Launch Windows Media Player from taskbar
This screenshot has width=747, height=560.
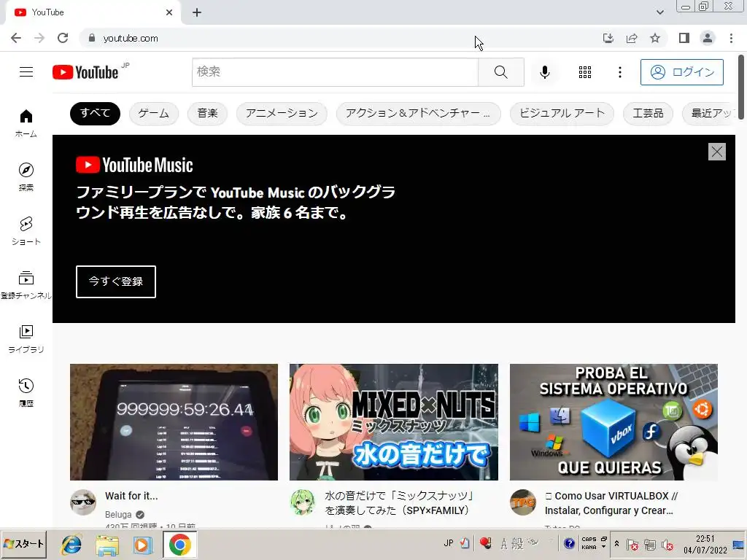142,545
